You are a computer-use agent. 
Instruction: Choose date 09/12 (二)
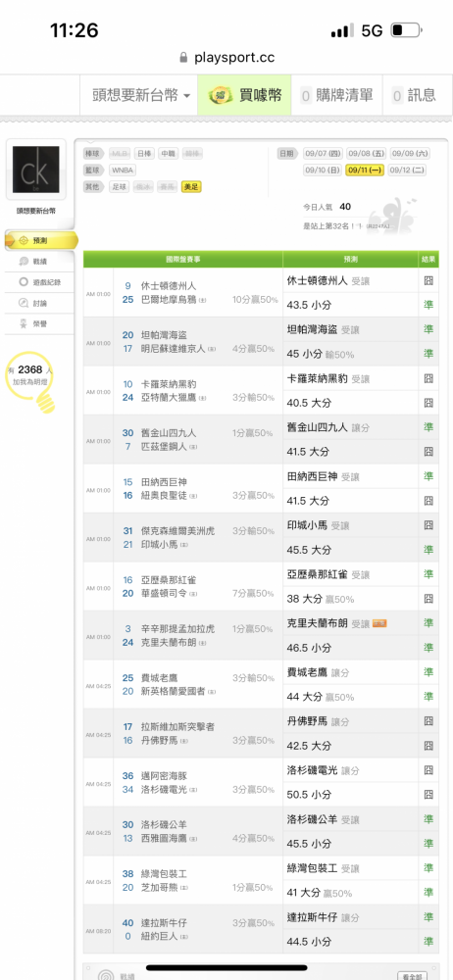pos(407,170)
